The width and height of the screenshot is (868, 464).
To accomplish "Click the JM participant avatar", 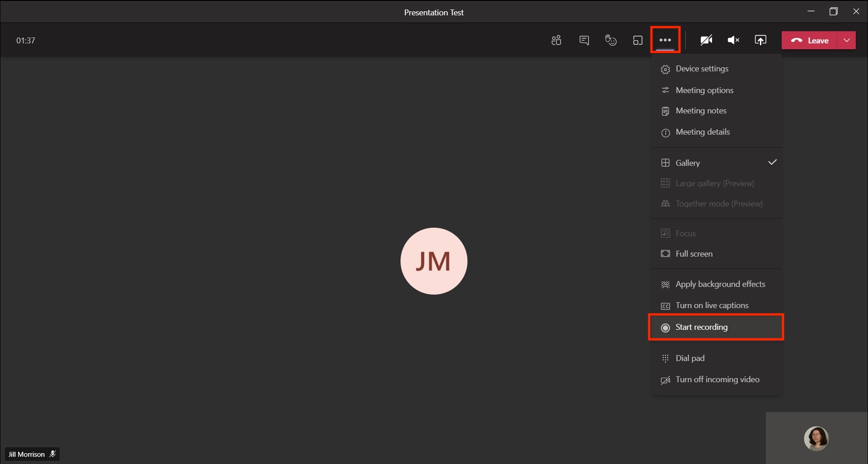I will coord(434,261).
